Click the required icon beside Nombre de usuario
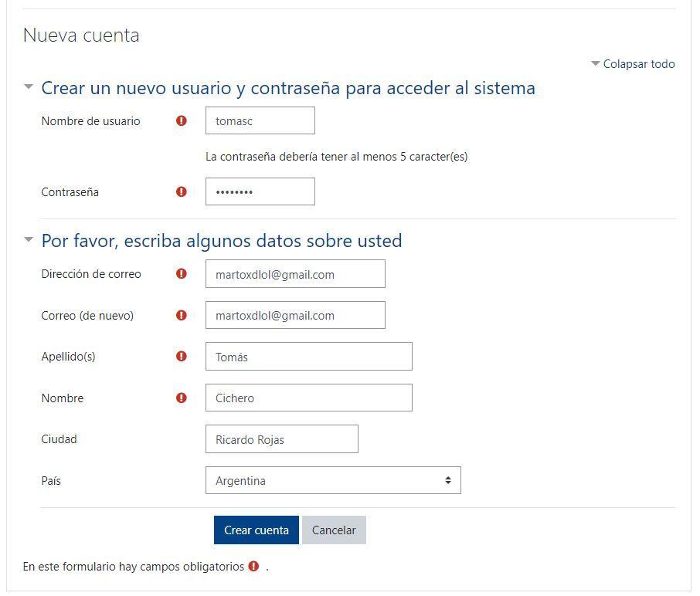This screenshot has height=596, width=700. tap(181, 120)
